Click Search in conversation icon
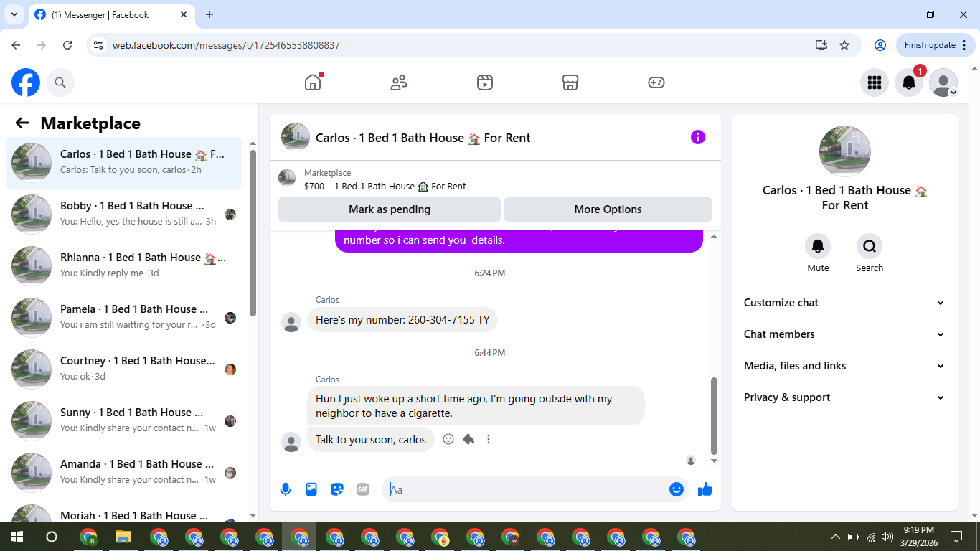The image size is (980, 551). (870, 246)
